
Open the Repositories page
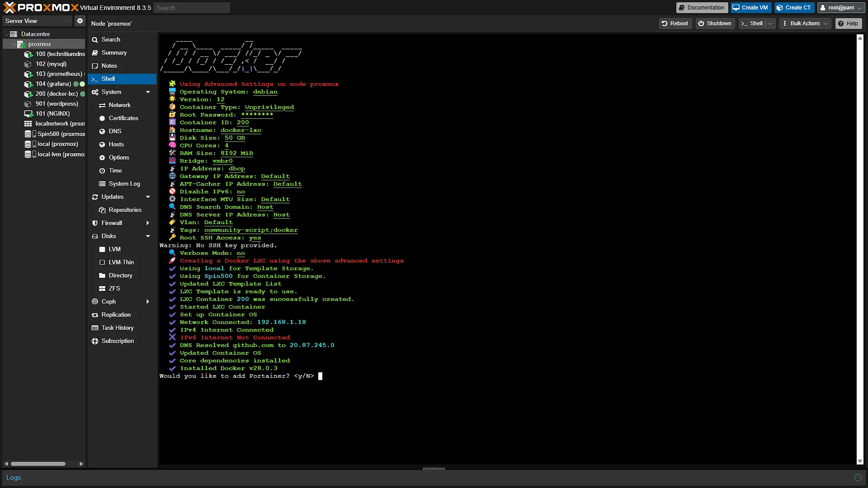tap(122, 210)
